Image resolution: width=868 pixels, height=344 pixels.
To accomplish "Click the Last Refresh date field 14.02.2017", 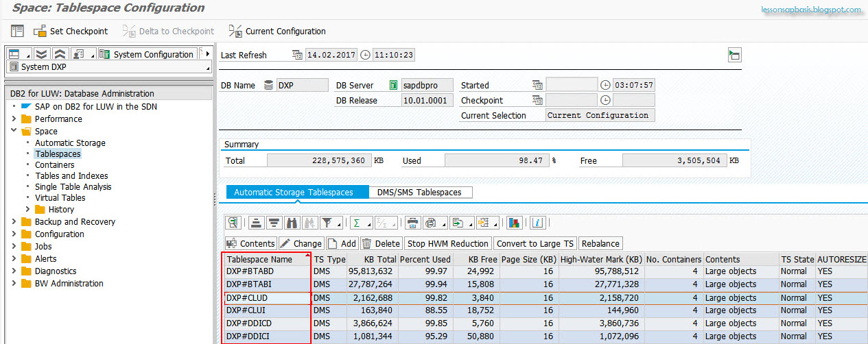I will (331, 55).
